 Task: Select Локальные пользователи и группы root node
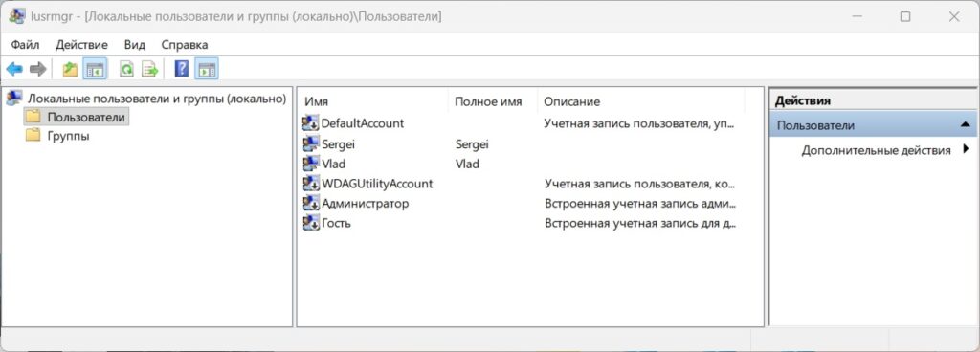pos(157,99)
